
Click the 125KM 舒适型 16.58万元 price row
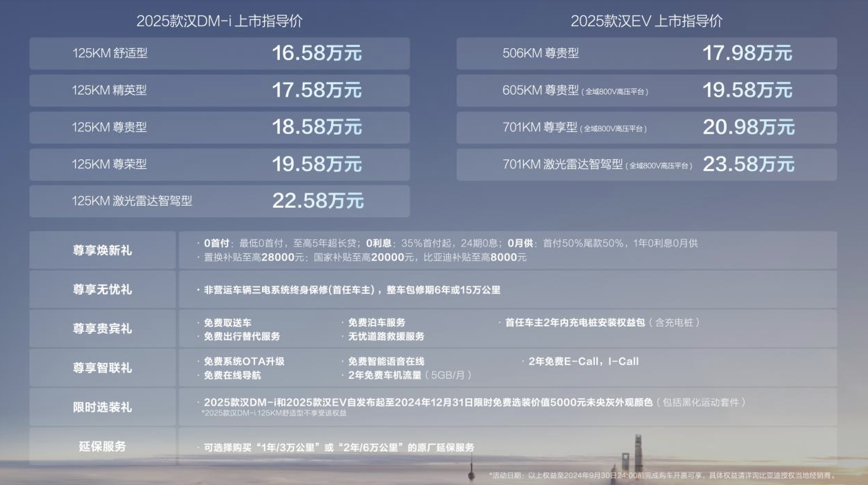coord(219,53)
